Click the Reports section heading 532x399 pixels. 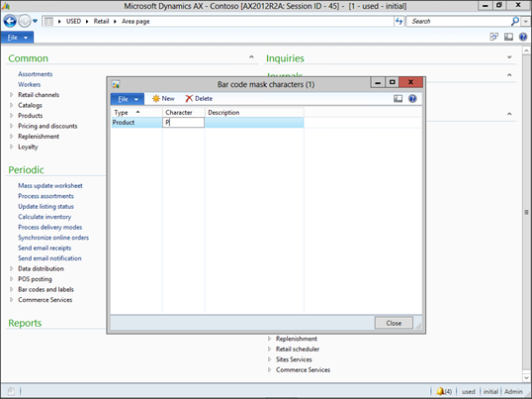(25, 323)
